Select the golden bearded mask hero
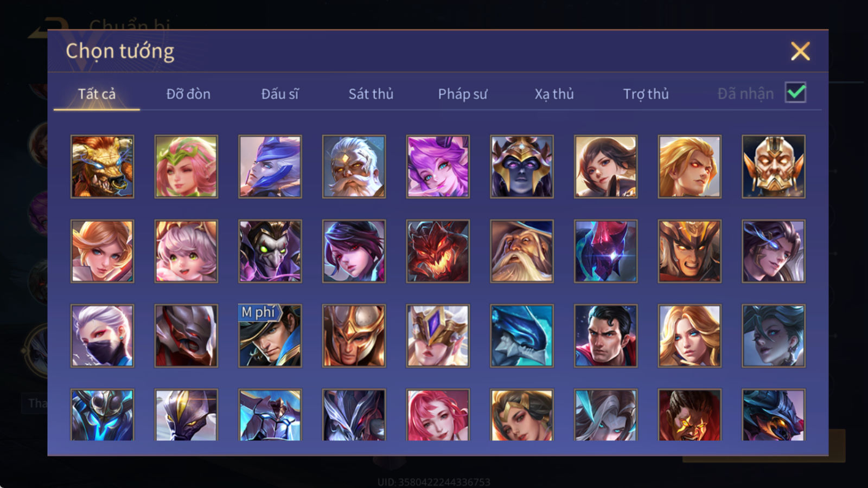 point(774,166)
